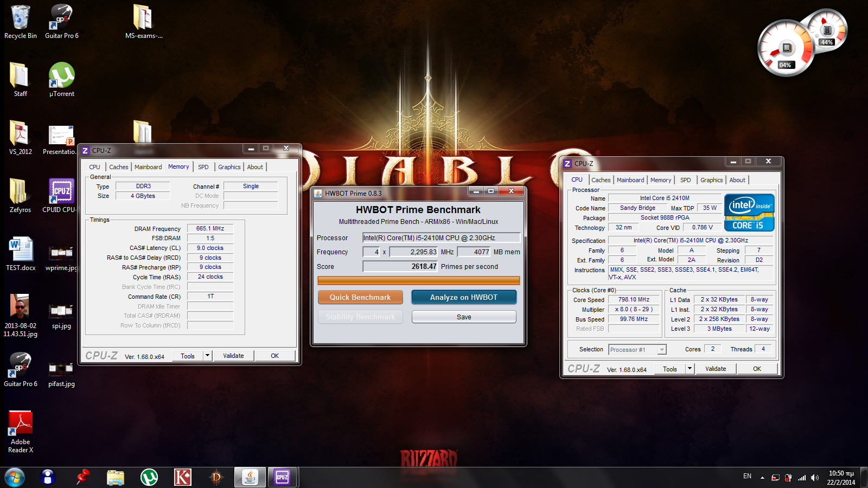Click Analyze on HWBOT button

point(464,297)
